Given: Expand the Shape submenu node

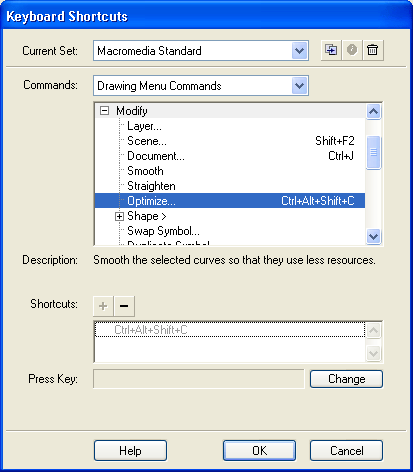Looking at the screenshot, I should pos(119,216).
